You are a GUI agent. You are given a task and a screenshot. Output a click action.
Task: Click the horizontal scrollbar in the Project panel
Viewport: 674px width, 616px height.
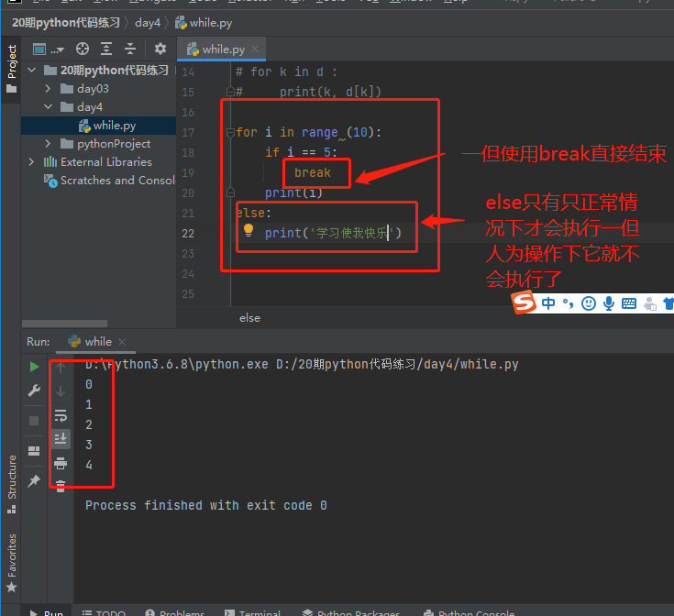click(x=64, y=324)
